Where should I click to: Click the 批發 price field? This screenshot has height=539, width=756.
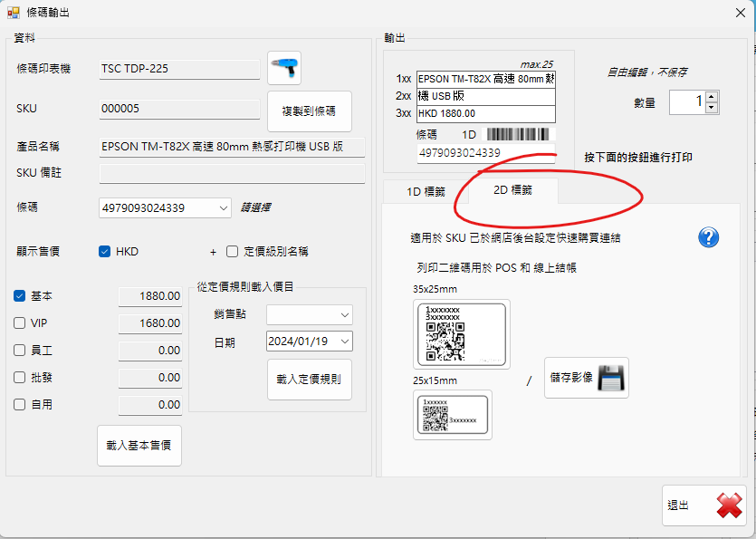coord(150,378)
